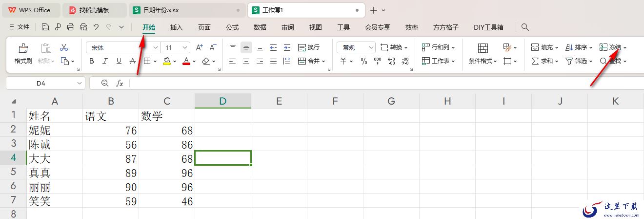Switch to the 公式 ribbon tab
This screenshot has height=219, width=644.
click(232, 27)
